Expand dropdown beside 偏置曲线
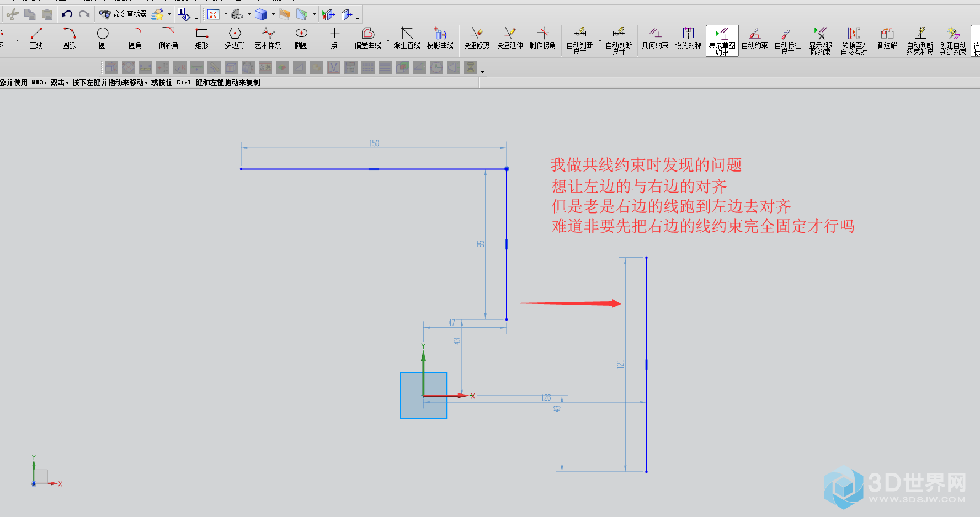 coord(388,40)
